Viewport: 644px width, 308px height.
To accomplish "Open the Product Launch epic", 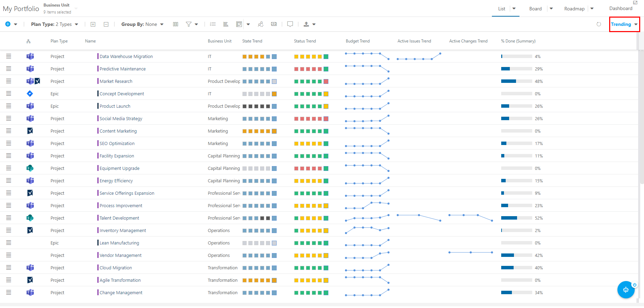I will tap(115, 106).
